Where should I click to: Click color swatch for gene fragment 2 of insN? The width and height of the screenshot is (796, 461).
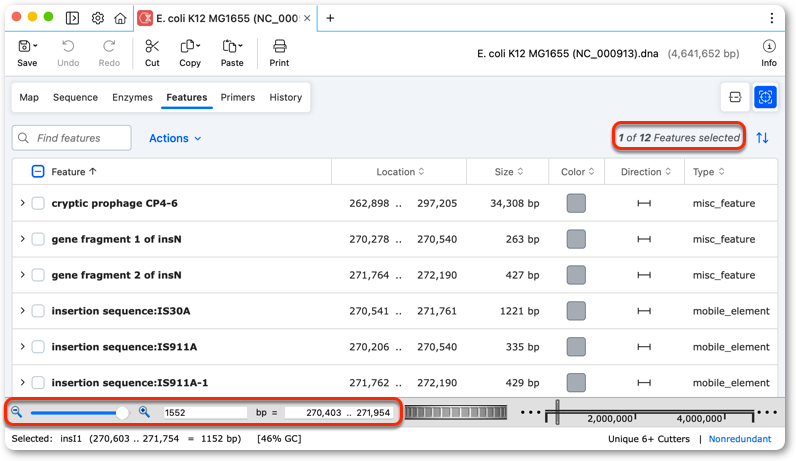click(576, 275)
